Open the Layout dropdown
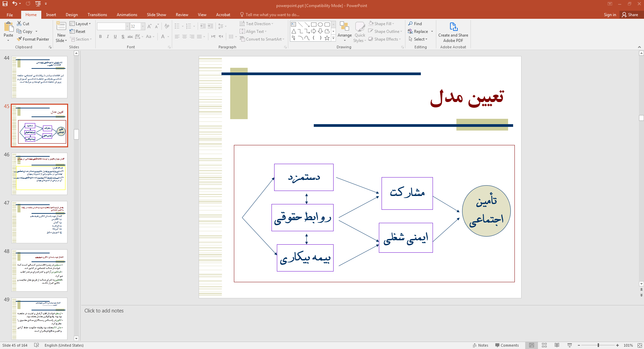This screenshot has width=644, height=349. [x=80, y=24]
